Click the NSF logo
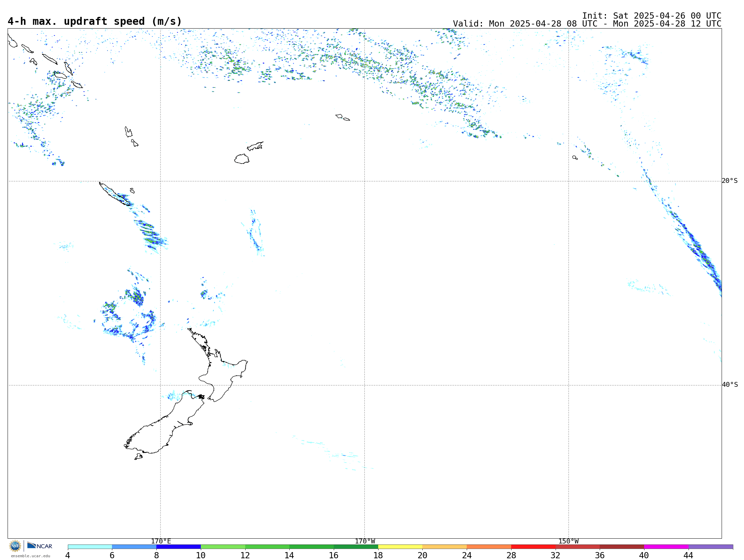The width and height of the screenshot is (744, 560). point(15,546)
